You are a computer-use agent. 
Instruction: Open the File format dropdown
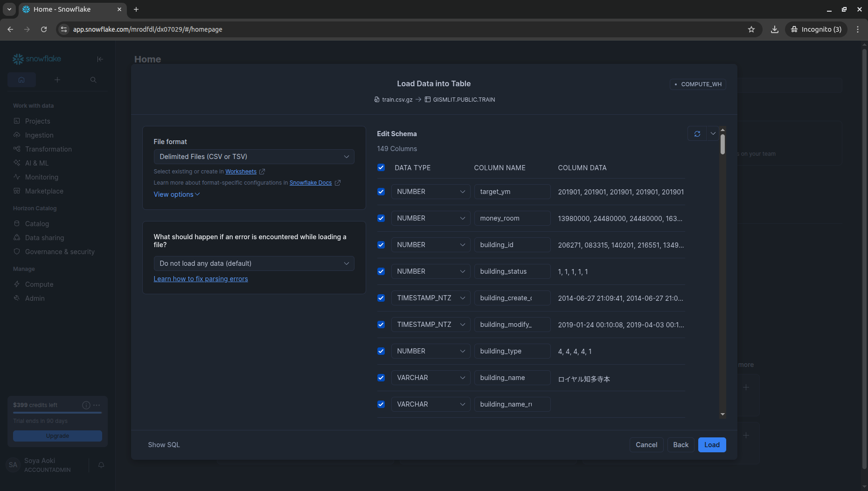(254, 157)
